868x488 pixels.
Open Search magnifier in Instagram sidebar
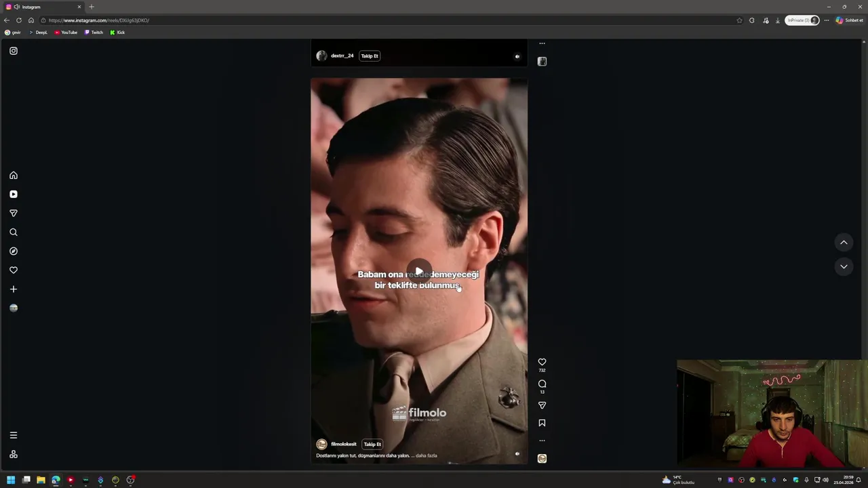point(14,232)
